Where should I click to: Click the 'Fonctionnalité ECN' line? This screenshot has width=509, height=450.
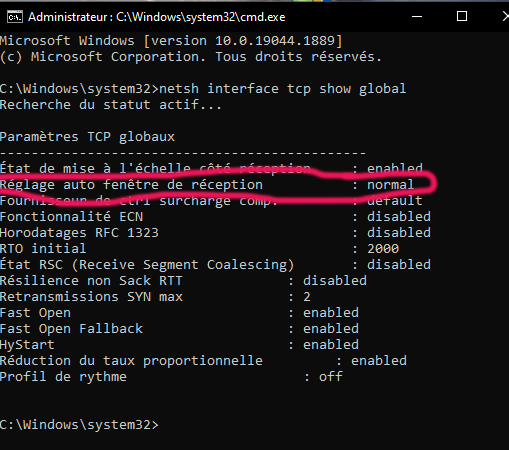215,217
